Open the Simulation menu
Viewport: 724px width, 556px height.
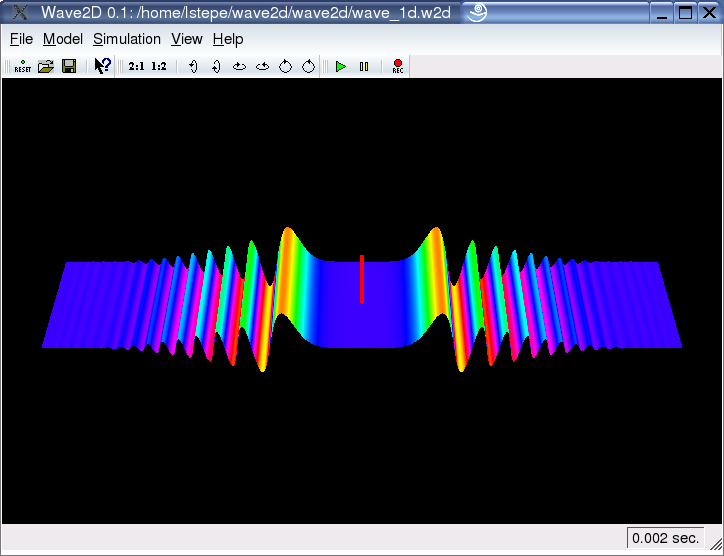coord(127,39)
